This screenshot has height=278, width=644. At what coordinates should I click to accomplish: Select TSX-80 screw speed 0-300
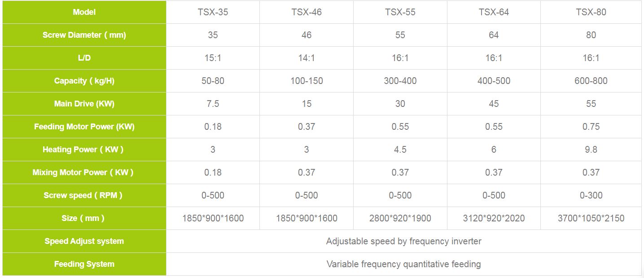tap(591, 195)
